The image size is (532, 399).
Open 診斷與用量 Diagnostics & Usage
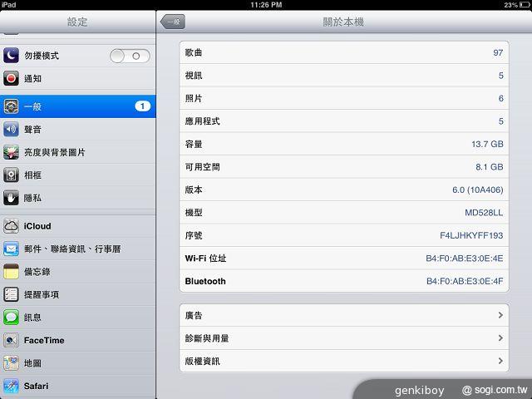344,338
